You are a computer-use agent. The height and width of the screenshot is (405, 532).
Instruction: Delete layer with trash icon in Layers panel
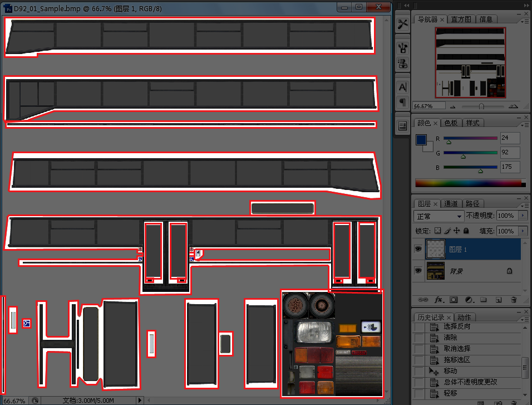tap(514, 300)
